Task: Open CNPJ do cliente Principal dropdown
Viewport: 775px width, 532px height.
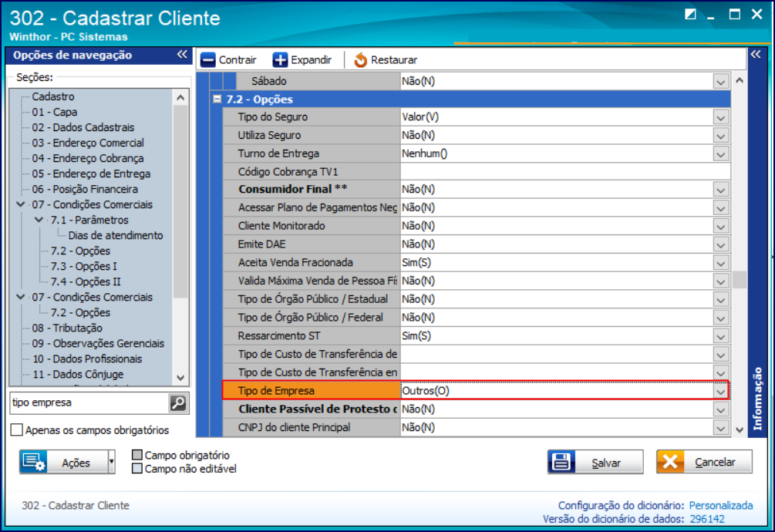Action: pyautogui.click(x=720, y=428)
